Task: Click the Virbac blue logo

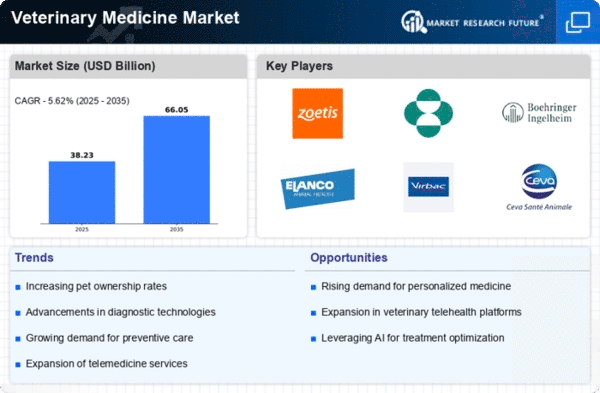Action: (x=429, y=187)
